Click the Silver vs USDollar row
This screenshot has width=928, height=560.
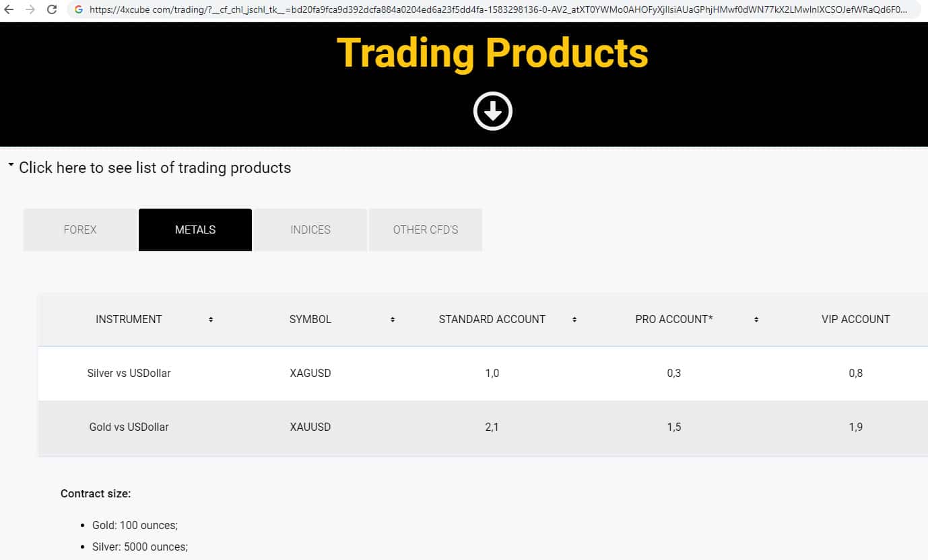pos(129,373)
